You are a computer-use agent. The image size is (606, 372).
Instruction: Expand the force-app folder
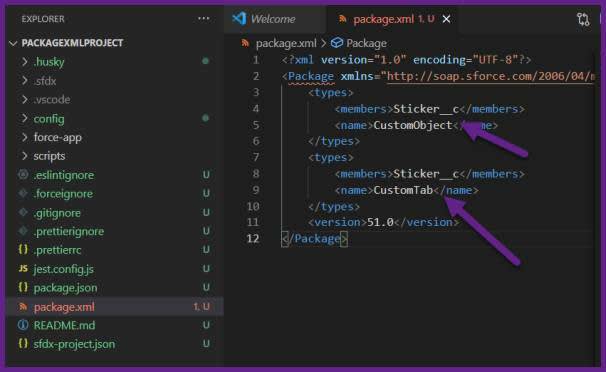(25, 137)
